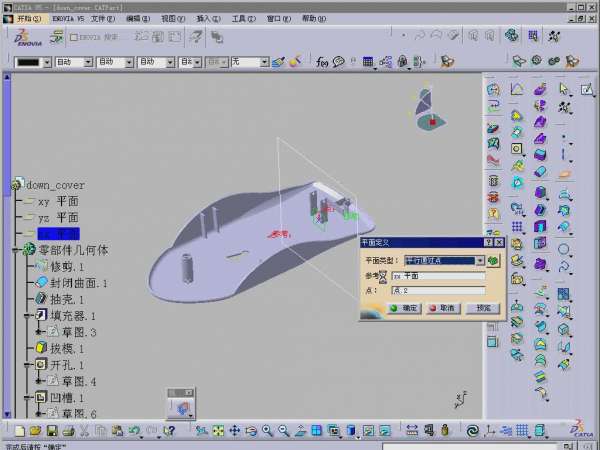The width and height of the screenshot is (600, 450).
Task: Click the Formula f(x) icon
Action: [x=322, y=62]
